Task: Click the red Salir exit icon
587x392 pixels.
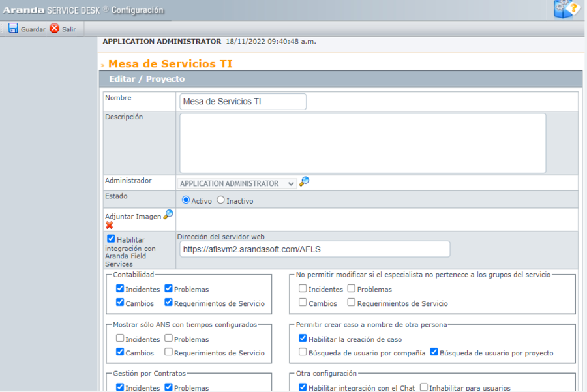Action: [x=55, y=28]
